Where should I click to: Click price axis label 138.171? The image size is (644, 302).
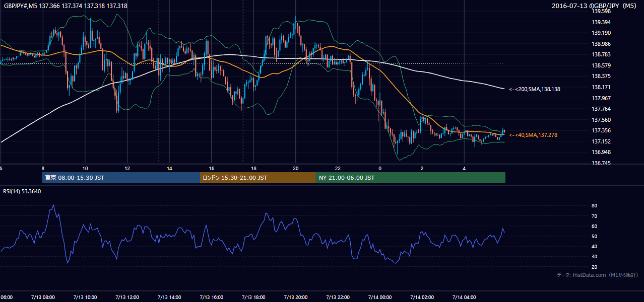coord(601,87)
